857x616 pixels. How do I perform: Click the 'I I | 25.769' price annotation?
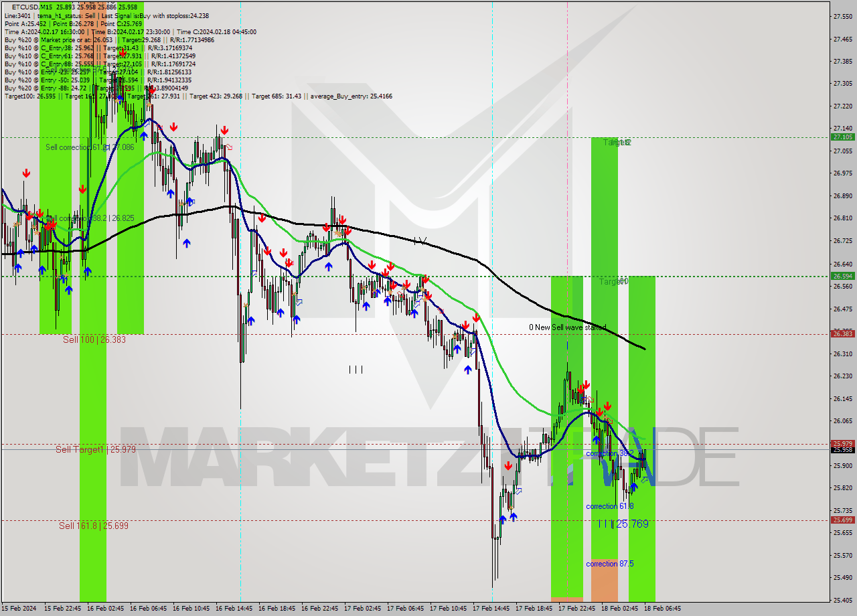point(623,524)
